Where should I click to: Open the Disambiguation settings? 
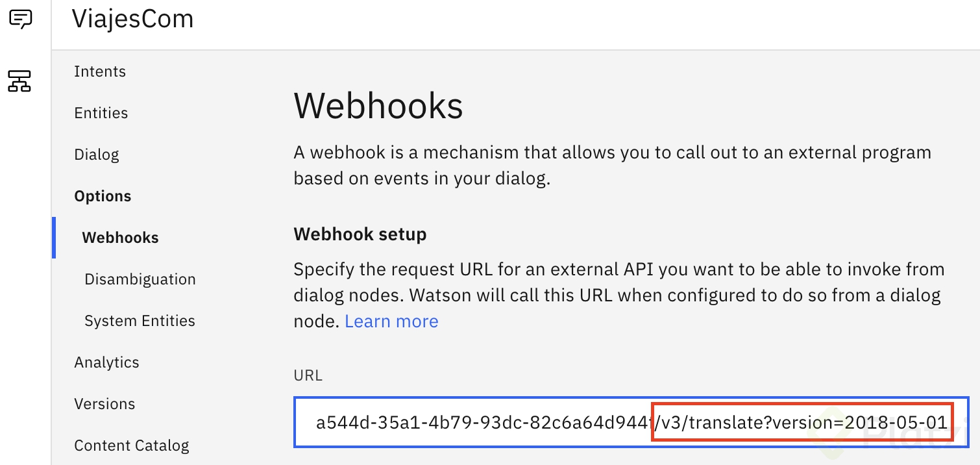(140, 279)
